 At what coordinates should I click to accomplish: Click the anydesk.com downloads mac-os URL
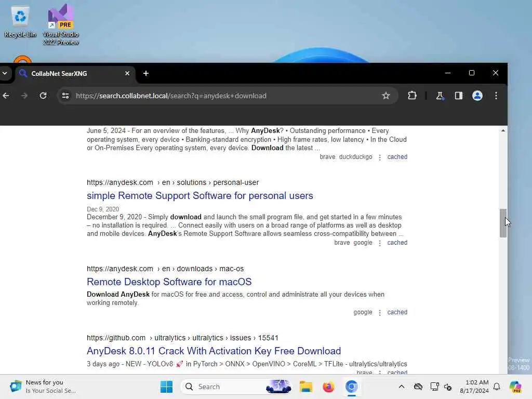click(x=165, y=269)
